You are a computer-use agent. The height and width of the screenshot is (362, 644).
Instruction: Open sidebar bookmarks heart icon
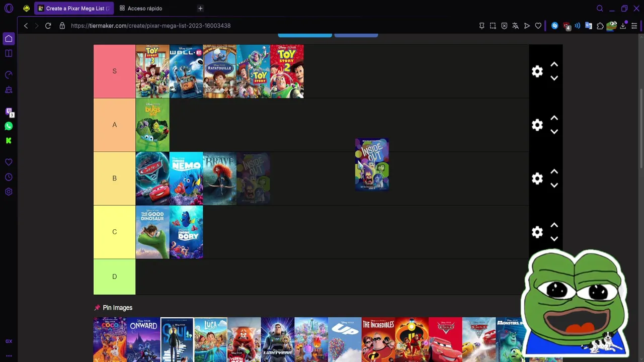tap(9, 162)
